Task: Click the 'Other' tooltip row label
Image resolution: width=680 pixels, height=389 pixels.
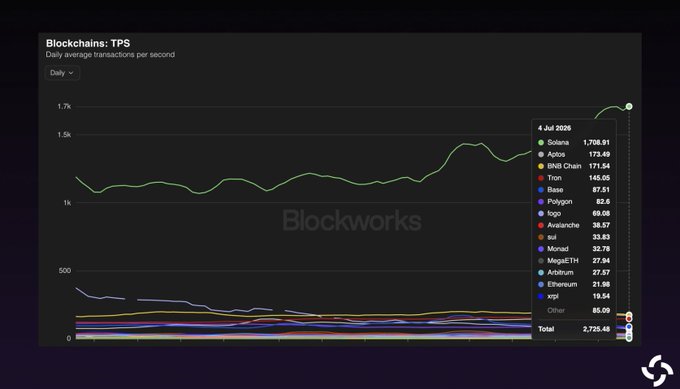Action: [x=556, y=311]
